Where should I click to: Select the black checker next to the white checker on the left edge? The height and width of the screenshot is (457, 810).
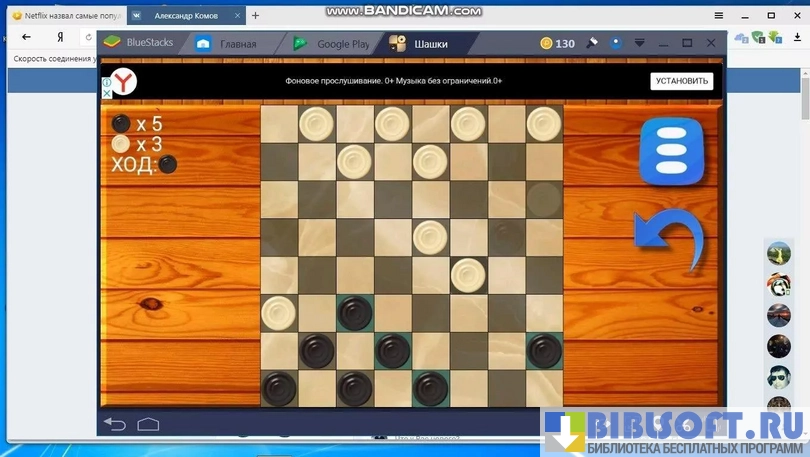pos(354,312)
